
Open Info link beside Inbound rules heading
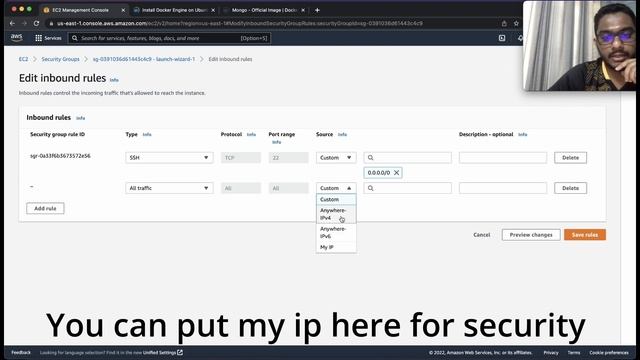(80, 118)
